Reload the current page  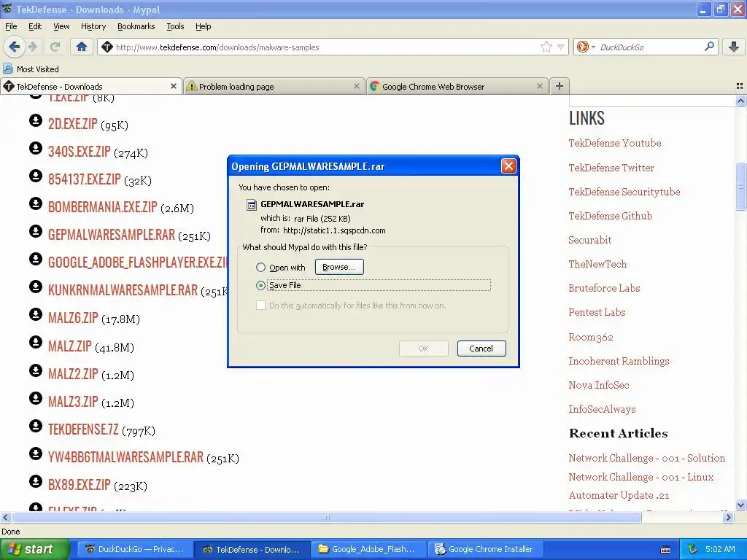click(55, 47)
